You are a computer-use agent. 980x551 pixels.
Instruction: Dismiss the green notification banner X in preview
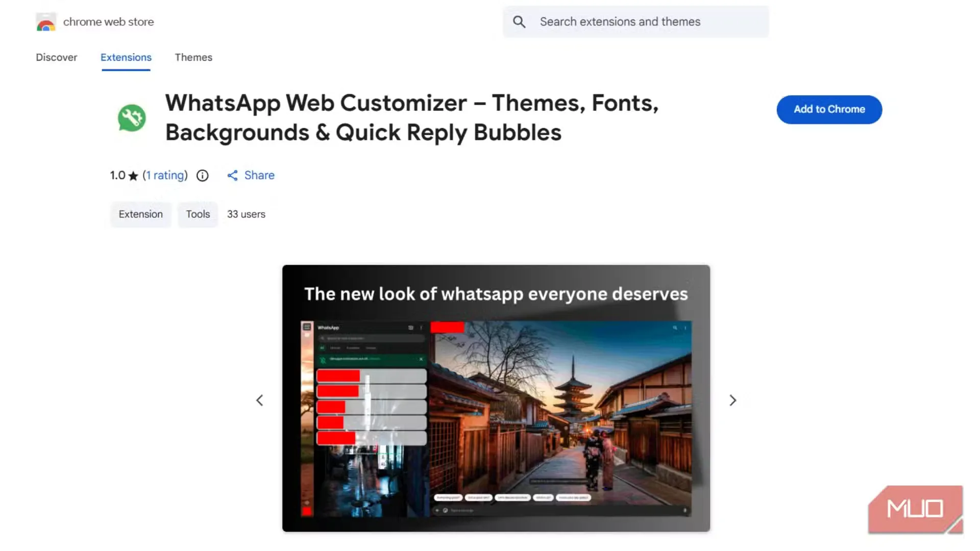click(421, 359)
